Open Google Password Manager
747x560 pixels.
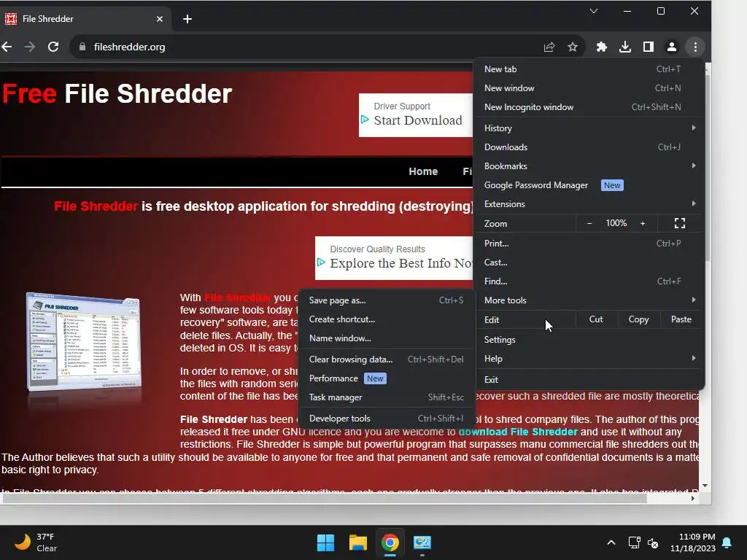[589, 185]
